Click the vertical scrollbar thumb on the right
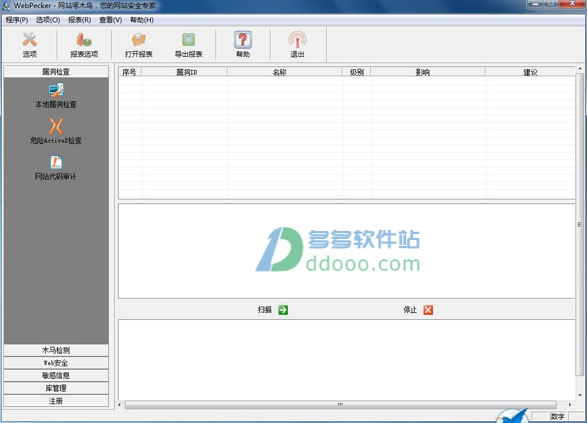Viewport: 587px width, 423px height. click(580, 225)
